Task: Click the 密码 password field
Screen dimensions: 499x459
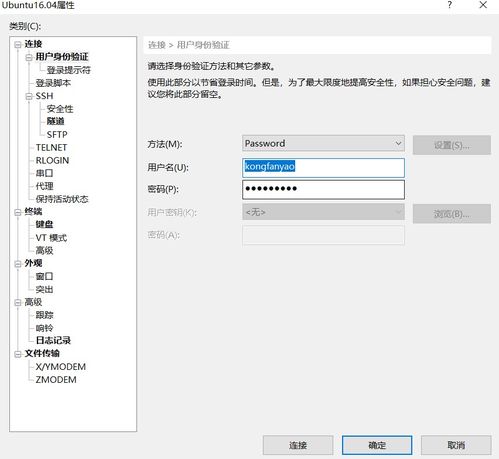Action: click(323, 189)
